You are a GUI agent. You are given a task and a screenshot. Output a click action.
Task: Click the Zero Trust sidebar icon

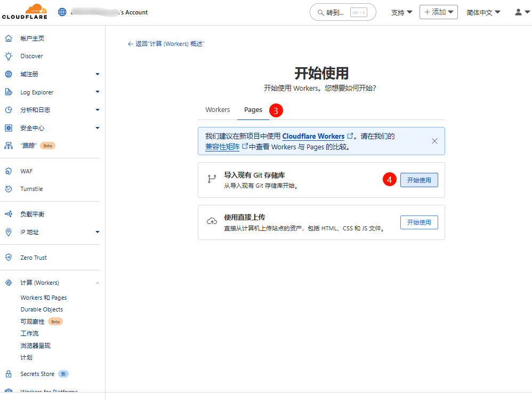[x=9, y=258]
